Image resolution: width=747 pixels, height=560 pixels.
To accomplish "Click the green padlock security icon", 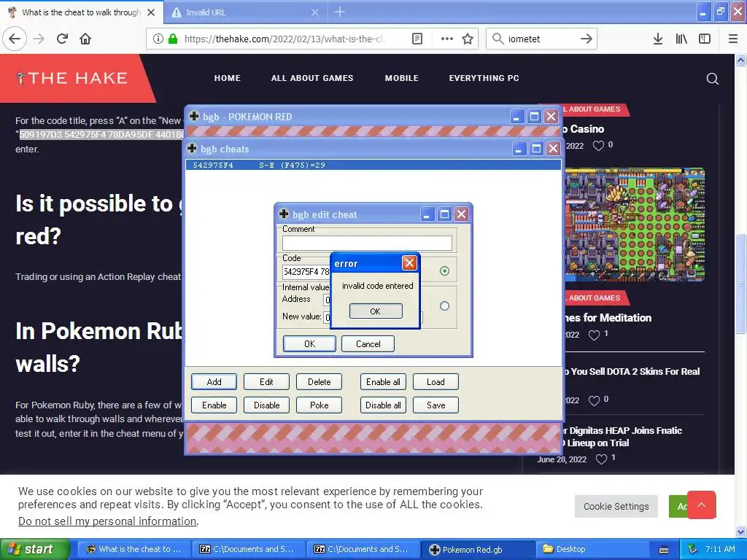I will click(x=173, y=39).
